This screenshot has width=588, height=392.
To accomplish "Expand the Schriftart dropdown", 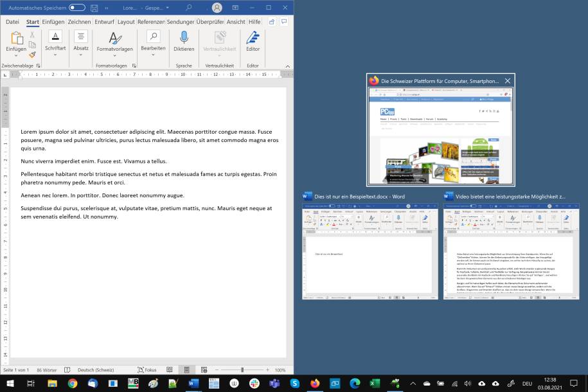I will tap(55, 55).
